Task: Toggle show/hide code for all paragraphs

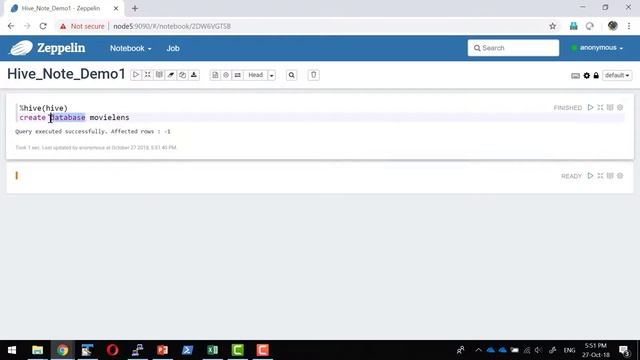Action: pyautogui.click(x=148, y=75)
